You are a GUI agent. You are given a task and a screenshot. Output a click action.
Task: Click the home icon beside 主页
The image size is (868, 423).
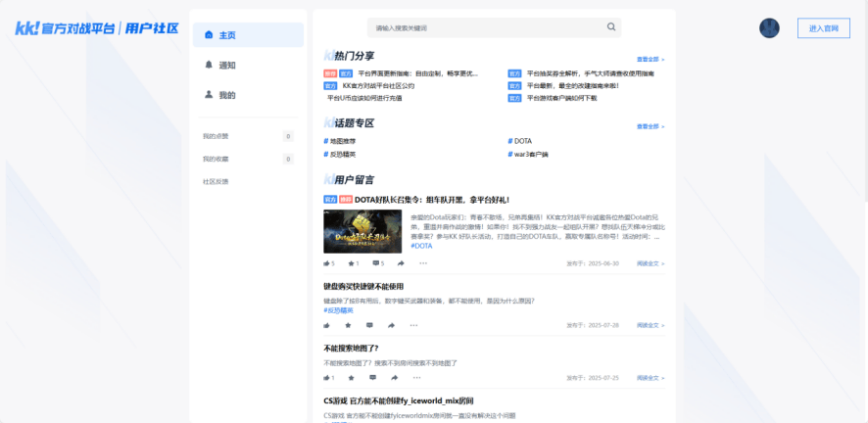pos(209,35)
